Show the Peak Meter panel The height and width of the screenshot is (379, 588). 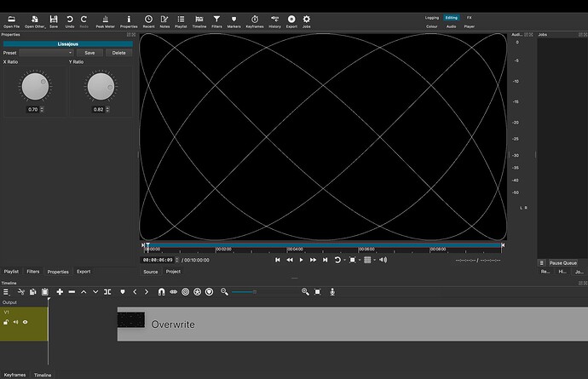(x=106, y=22)
